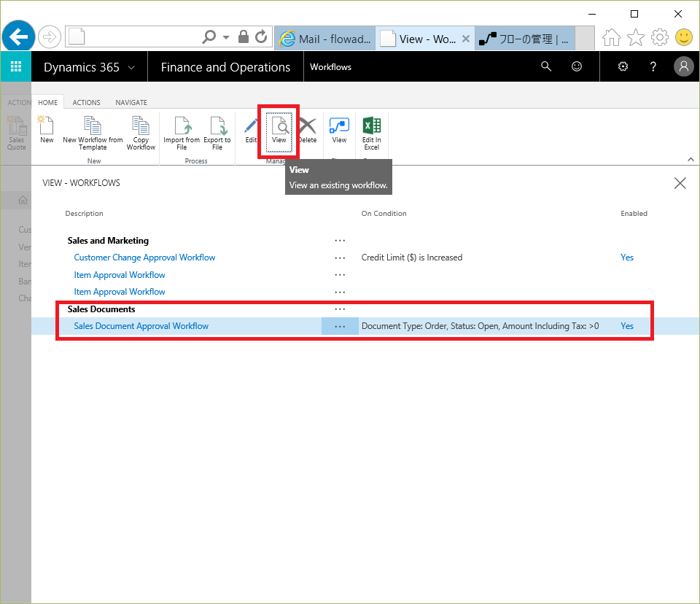
Task: Expand the Dynamics 365 dropdown chevron
Action: coord(131,67)
